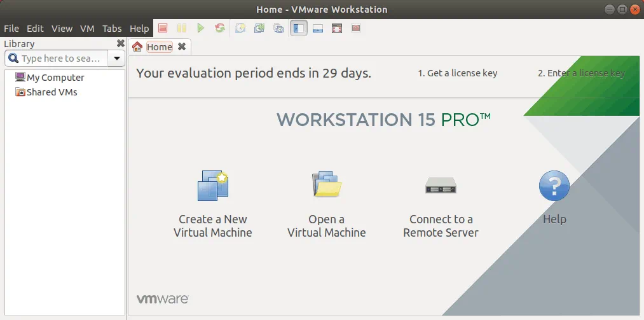
Task: Open the VM menu
Action: [88, 29]
